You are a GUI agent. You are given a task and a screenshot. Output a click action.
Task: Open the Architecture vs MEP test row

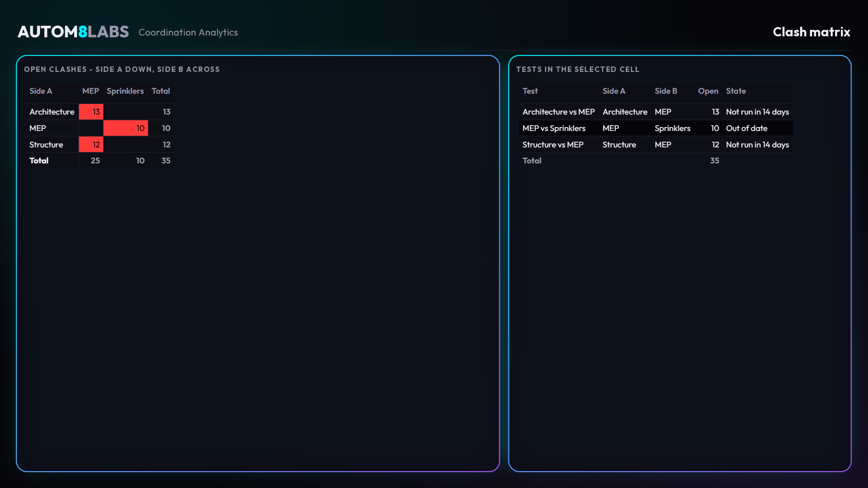click(x=656, y=111)
